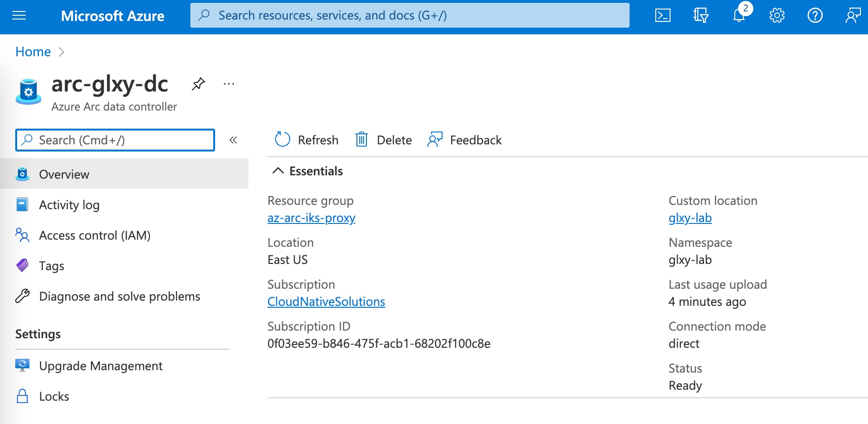868x424 pixels.
Task: Click the magnifier in sidebar search
Action: [x=28, y=140]
